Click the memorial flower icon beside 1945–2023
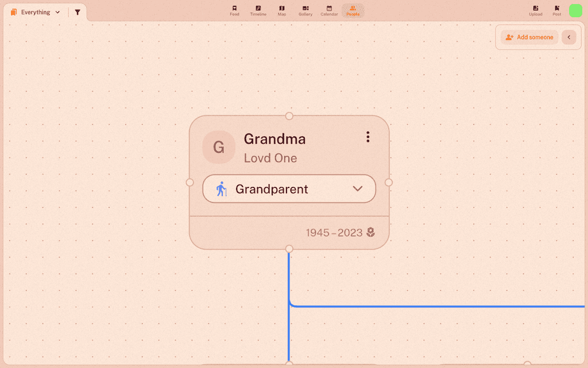The width and height of the screenshot is (588, 368). (x=370, y=232)
